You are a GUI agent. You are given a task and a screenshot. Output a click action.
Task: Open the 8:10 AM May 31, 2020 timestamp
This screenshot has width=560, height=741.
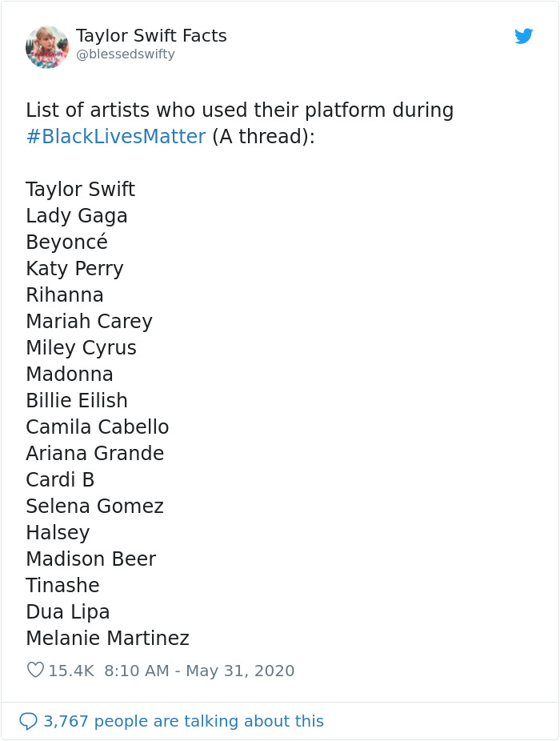tap(199, 671)
